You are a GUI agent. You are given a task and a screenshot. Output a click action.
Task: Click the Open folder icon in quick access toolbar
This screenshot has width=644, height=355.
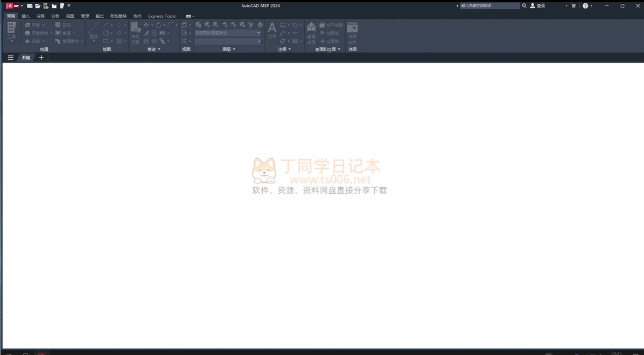pos(38,6)
